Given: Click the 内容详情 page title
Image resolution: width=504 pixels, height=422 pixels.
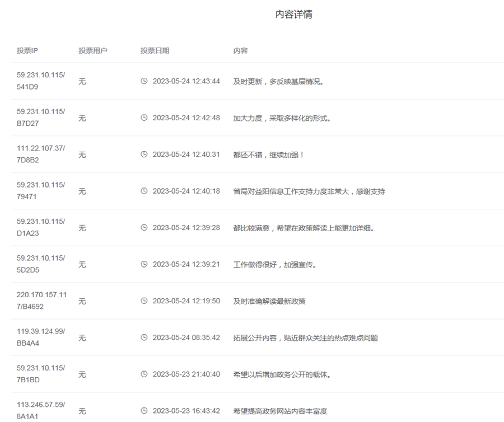Looking at the screenshot, I should click(293, 15).
